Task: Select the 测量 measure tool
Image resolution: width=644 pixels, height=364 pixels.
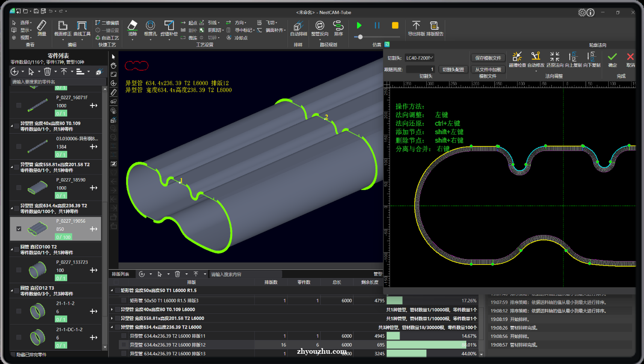Action: click(x=41, y=28)
